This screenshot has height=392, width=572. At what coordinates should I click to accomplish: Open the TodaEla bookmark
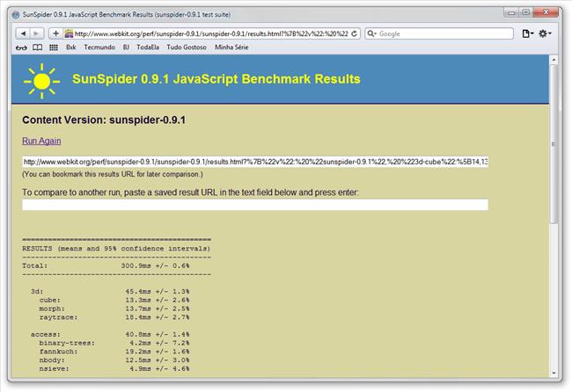(148, 47)
